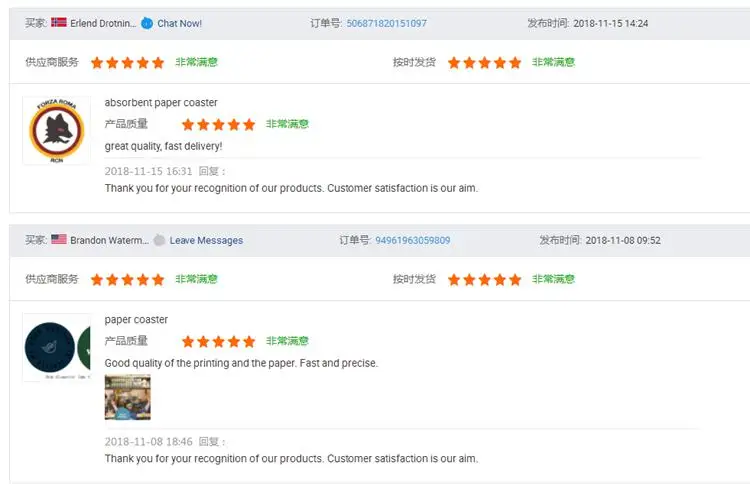Click the paper coaster product title
Viewport: 750px width, 492px height.
[136, 320]
